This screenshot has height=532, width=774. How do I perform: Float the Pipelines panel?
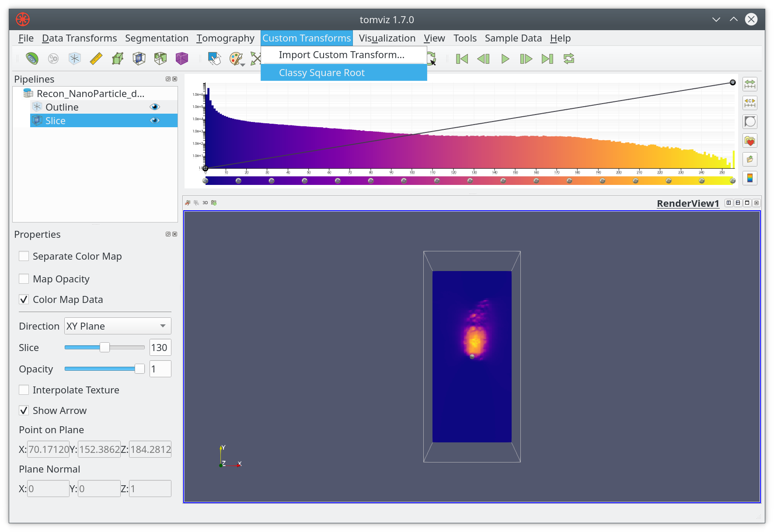click(x=168, y=79)
